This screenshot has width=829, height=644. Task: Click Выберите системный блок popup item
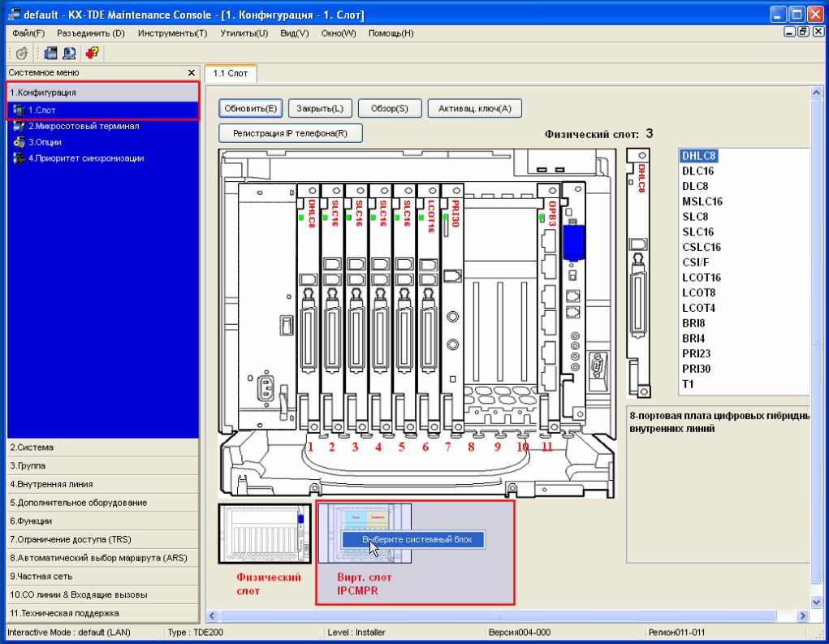point(413,540)
